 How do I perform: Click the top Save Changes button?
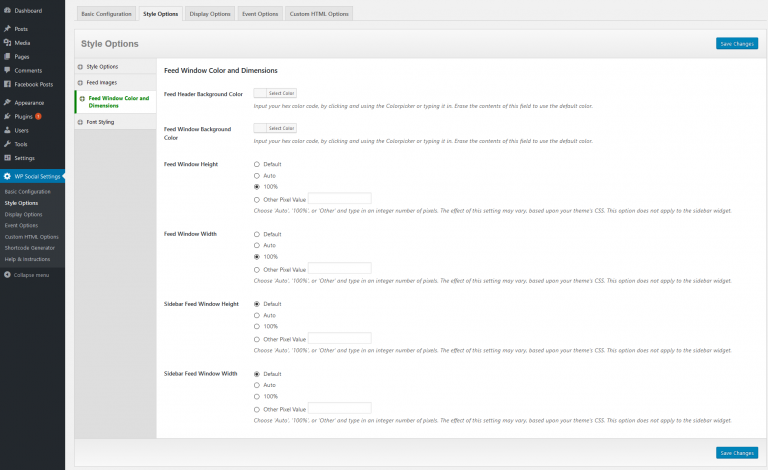736,44
